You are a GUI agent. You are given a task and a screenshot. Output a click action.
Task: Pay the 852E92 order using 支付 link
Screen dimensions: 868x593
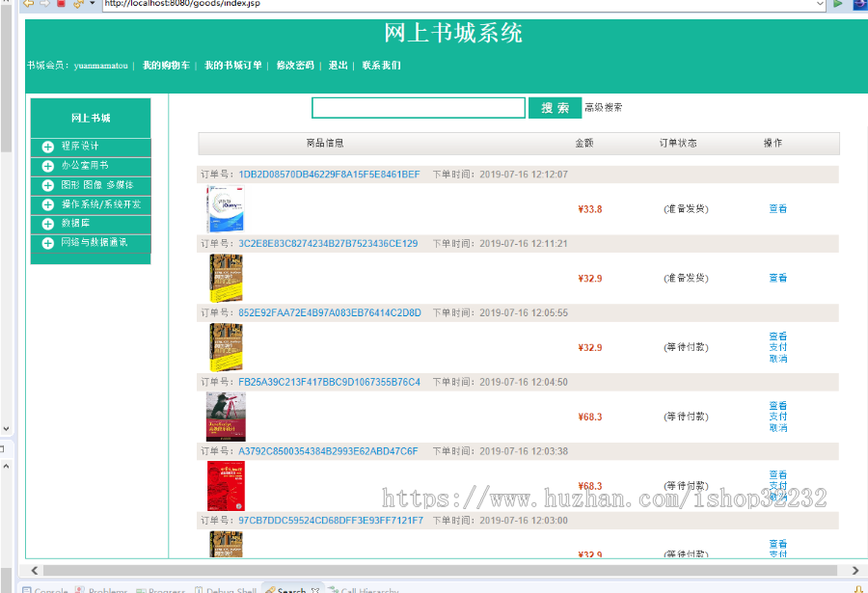[x=778, y=346]
